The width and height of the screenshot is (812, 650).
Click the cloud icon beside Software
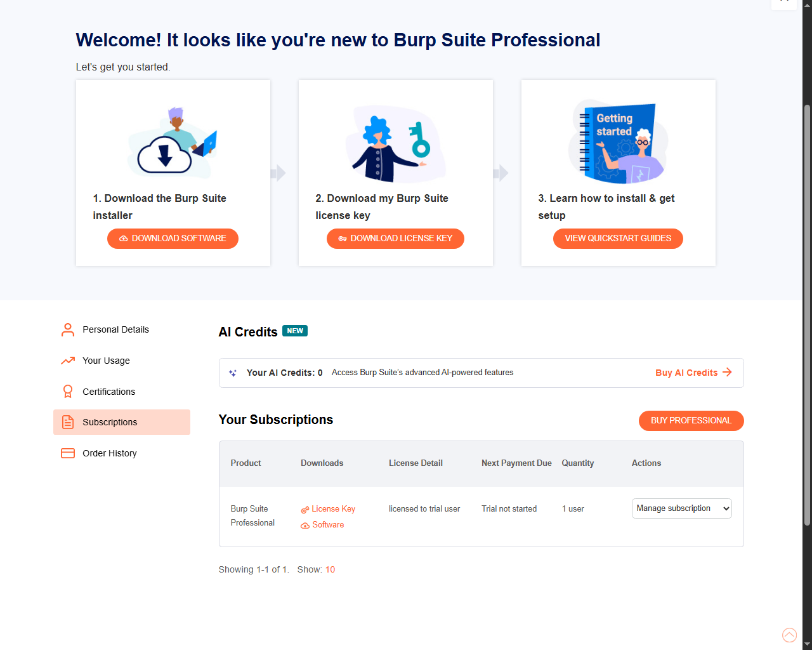[x=305, y=526]
